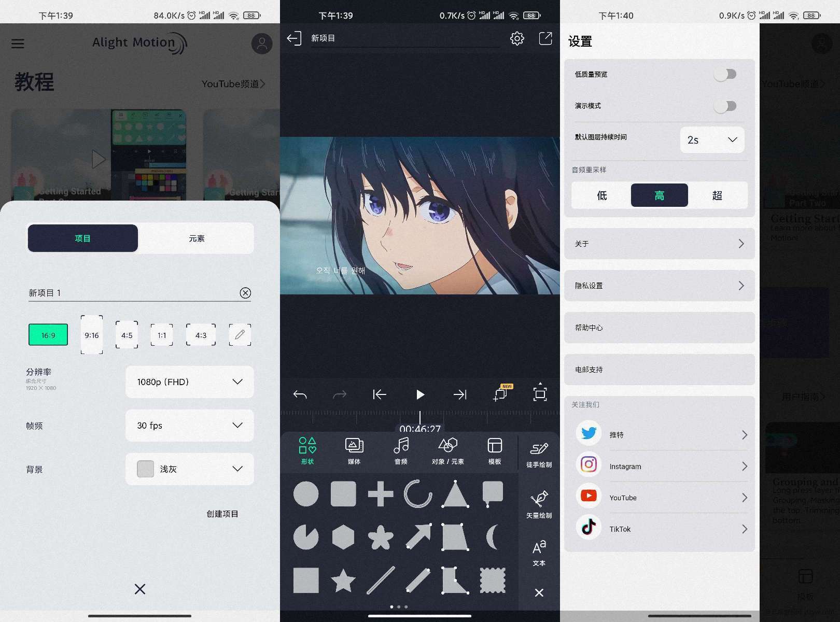Toggle the fit-to-screen preview icon
This screenshot has width=840, height=622.
(540, 393)
